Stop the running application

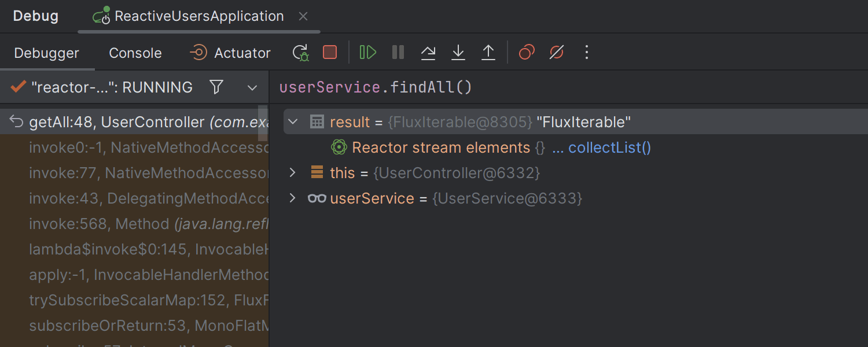click(330, 53)
